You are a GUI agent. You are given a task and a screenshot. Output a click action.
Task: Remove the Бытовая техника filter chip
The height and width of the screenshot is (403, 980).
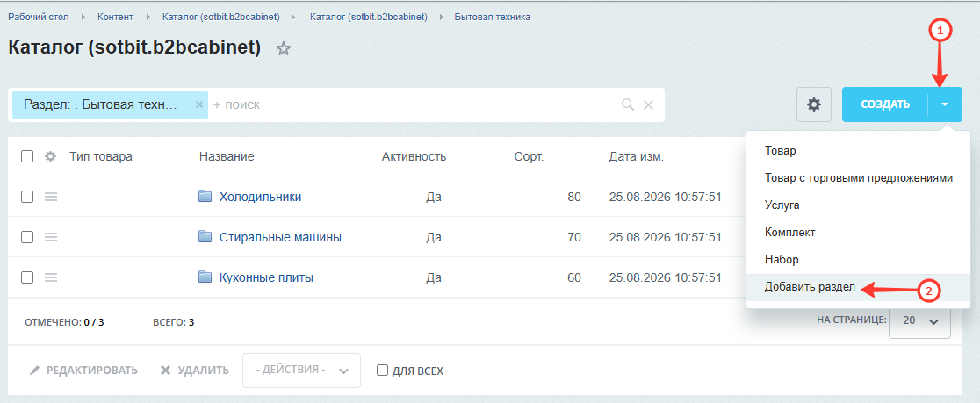click(199, 104)
